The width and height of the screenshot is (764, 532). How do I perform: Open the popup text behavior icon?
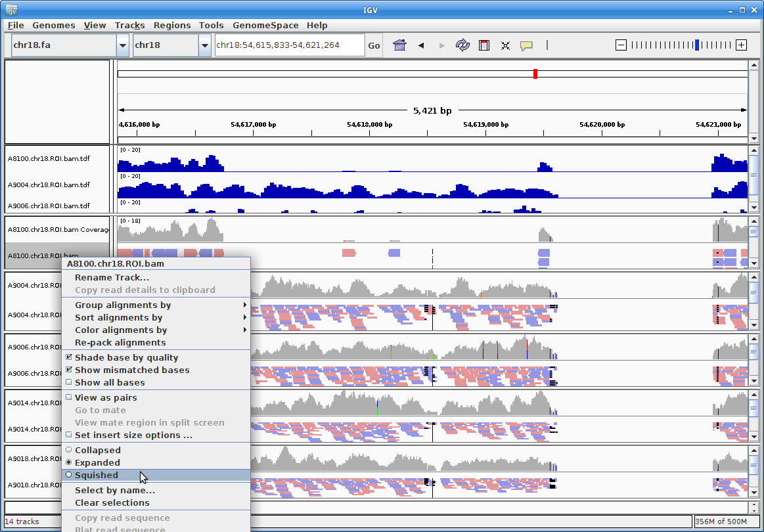coord(526,45)
